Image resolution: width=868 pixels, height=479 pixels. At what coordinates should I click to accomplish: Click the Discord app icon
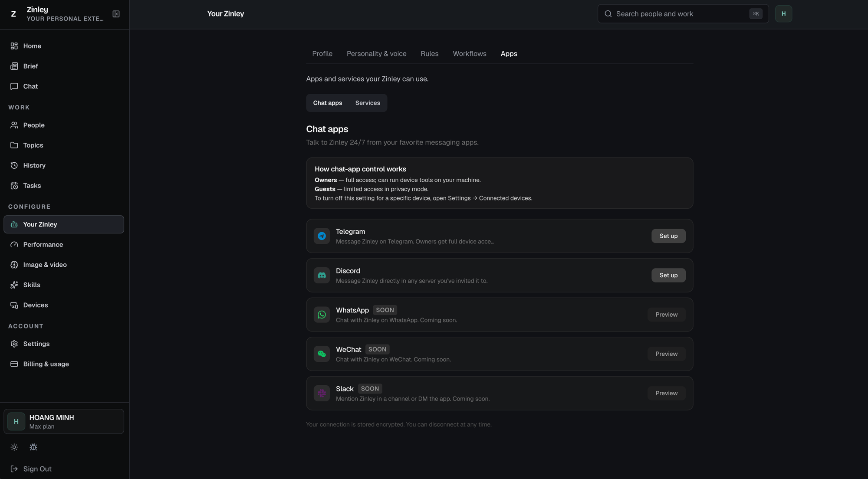point(322,275)
